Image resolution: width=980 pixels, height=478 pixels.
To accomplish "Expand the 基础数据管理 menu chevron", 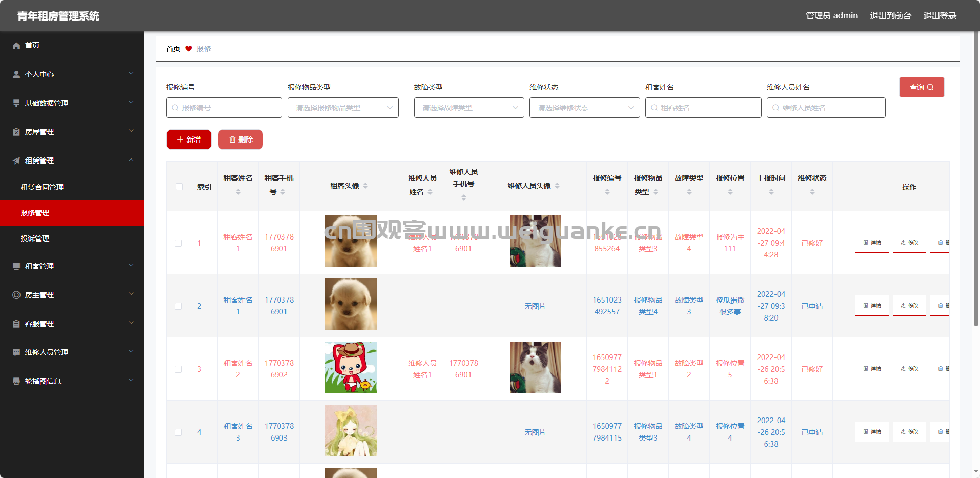I will pos(131,103).
